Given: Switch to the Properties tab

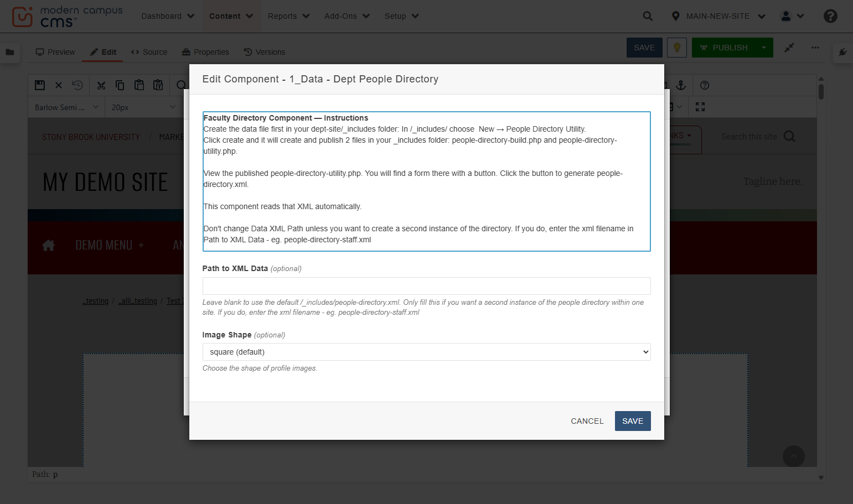Looking at the screenshot, I should click(205, 52).
